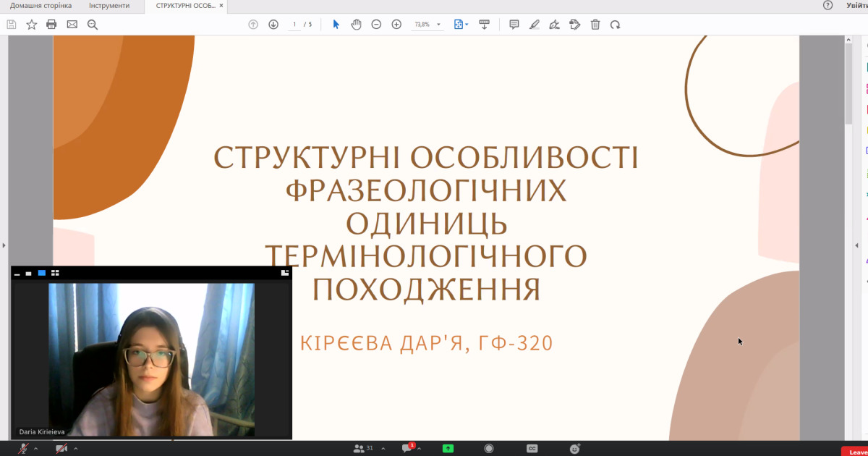This screenshot has width=868, height=456.
Task: Bookmark the file with the star icon
Action: click(32, 25)
